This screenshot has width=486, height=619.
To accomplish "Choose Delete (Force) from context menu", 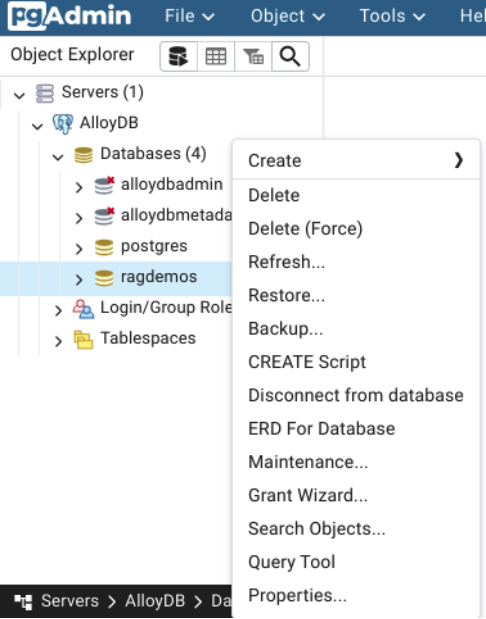I will point(356,229).
